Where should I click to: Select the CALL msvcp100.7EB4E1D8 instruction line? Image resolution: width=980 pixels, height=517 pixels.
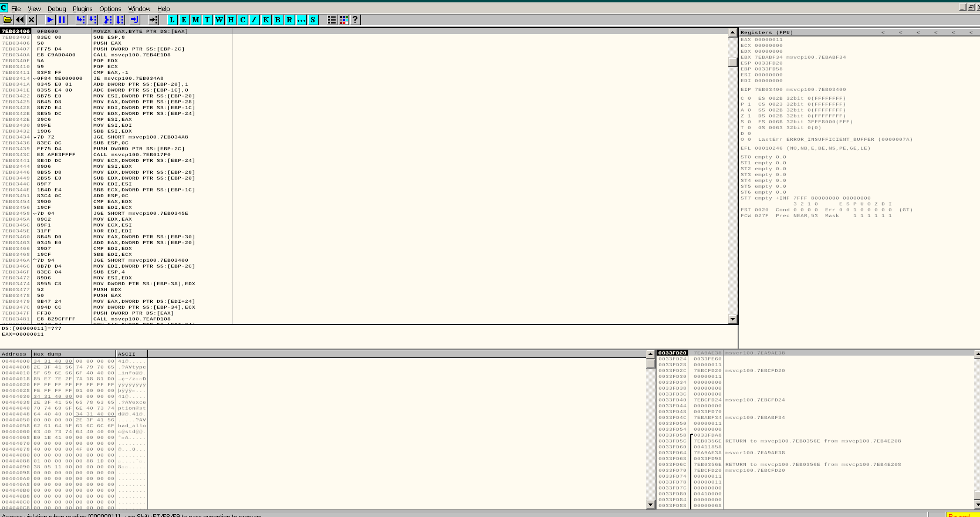pos(131,55)
